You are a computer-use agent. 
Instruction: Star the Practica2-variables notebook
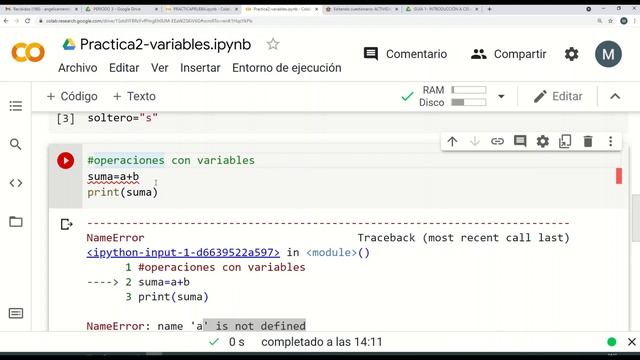pyautogui.click(x=273, y=44)
